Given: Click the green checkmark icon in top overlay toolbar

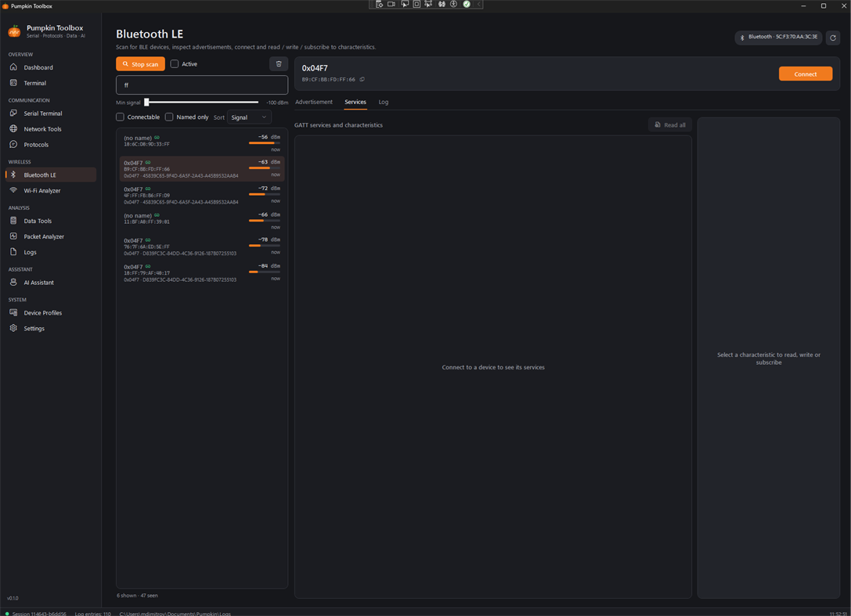Looking at the screenshot, I should (467, 5).
